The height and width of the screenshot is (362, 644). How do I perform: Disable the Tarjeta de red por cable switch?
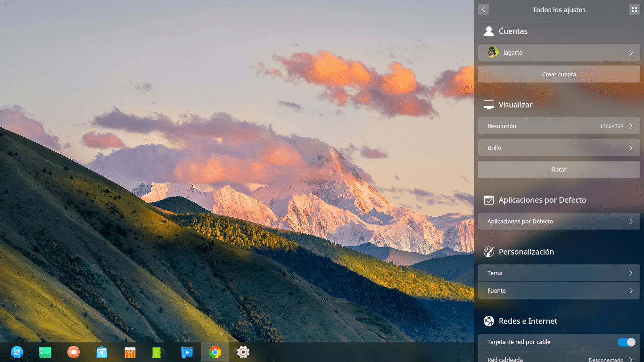(626, 342)
